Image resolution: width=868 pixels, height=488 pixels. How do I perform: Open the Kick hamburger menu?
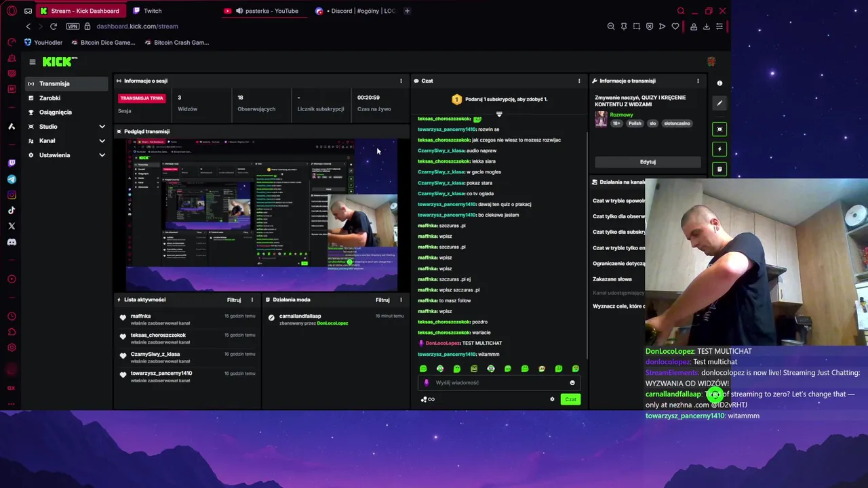pos(32,62)
